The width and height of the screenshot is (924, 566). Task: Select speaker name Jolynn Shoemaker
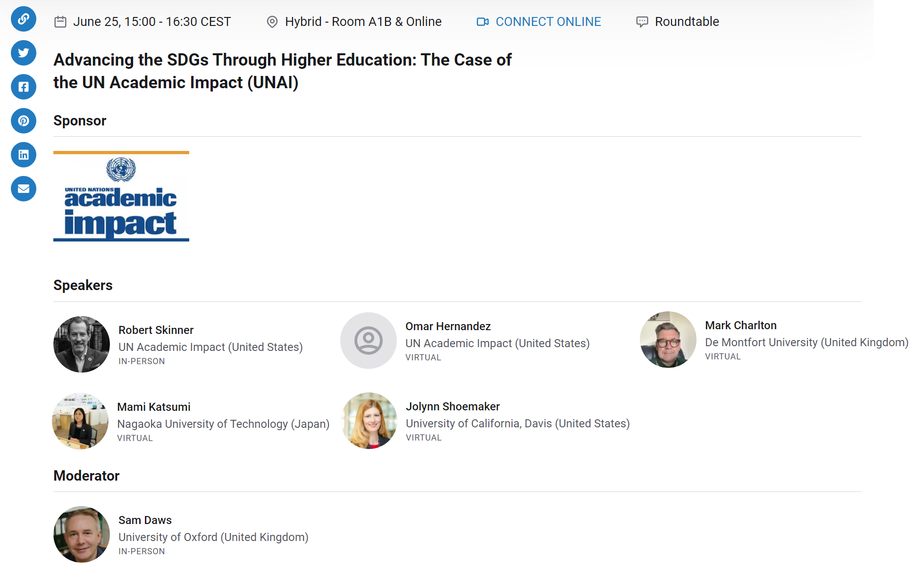[453, 407]
